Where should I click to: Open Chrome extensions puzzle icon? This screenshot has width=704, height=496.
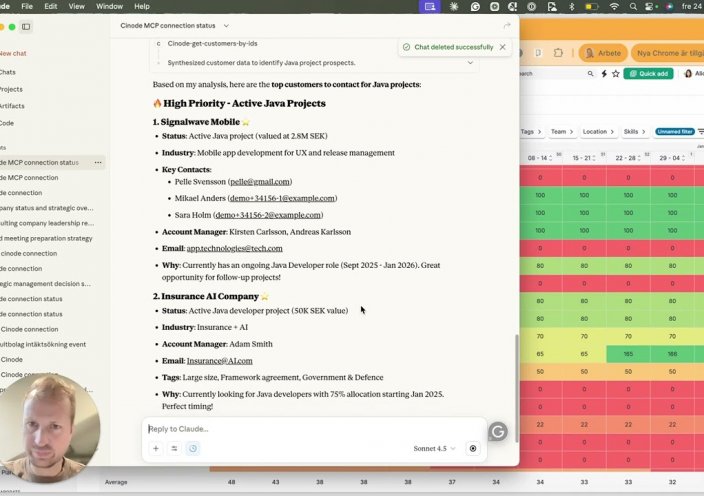tap(558, 53)
